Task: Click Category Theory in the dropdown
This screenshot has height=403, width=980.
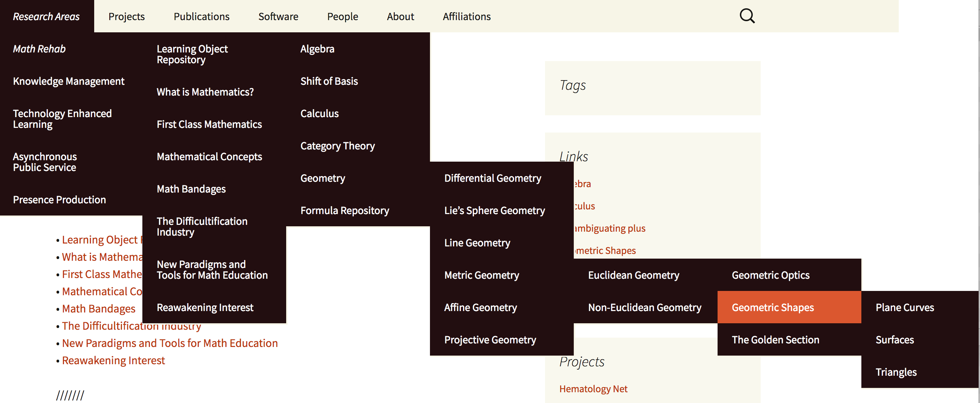Action: click(338, 145)
